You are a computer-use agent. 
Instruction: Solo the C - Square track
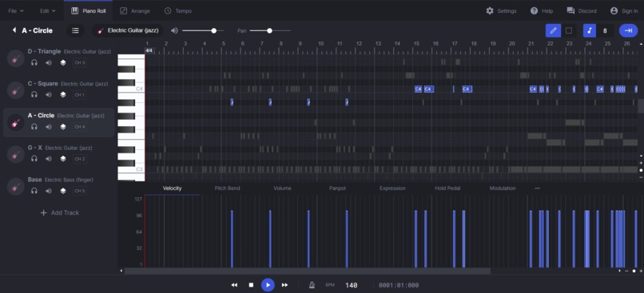pyautogui.click(x=34, y=95)
